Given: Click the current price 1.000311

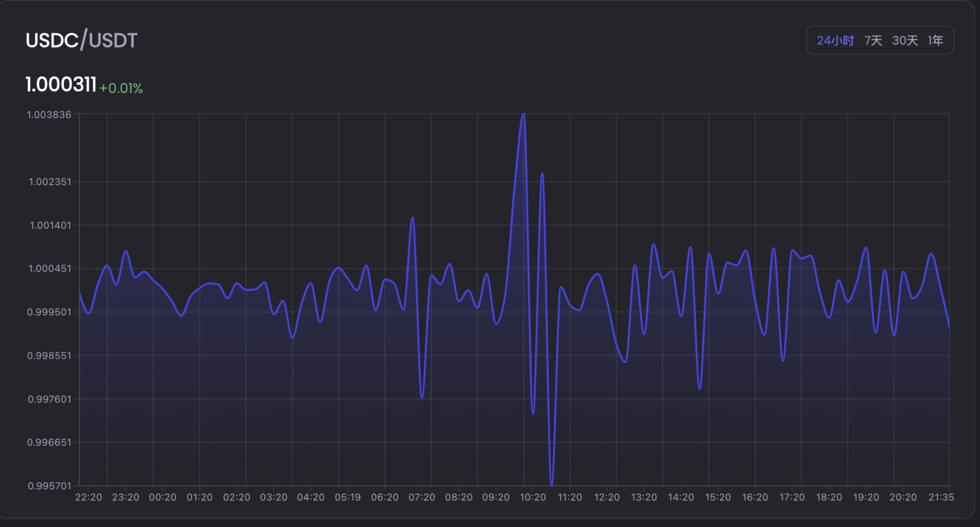Looking at the screenshot, I should [x=61, y=85].
